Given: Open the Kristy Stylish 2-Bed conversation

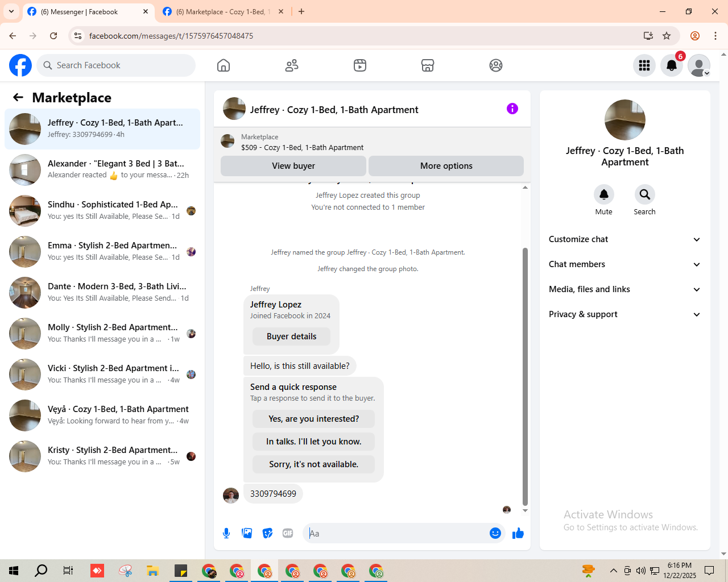Looking at the screenshot, I should [102, 456].
